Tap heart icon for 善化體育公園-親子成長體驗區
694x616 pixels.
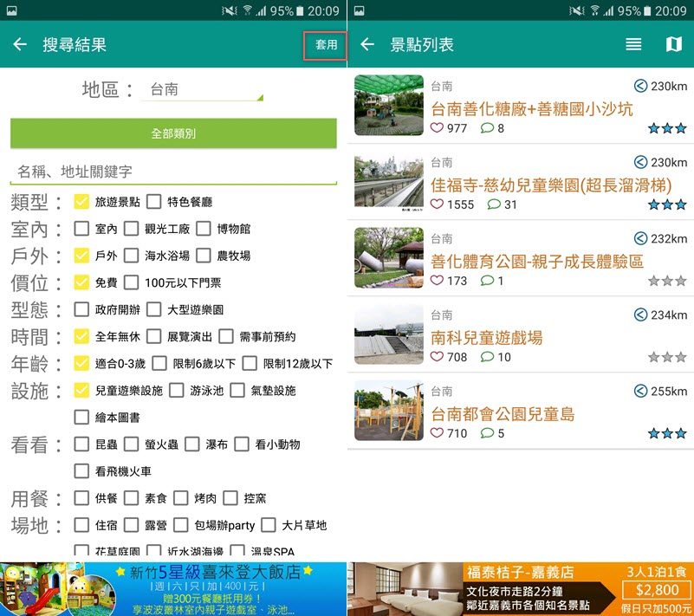[x=437, y=280]
